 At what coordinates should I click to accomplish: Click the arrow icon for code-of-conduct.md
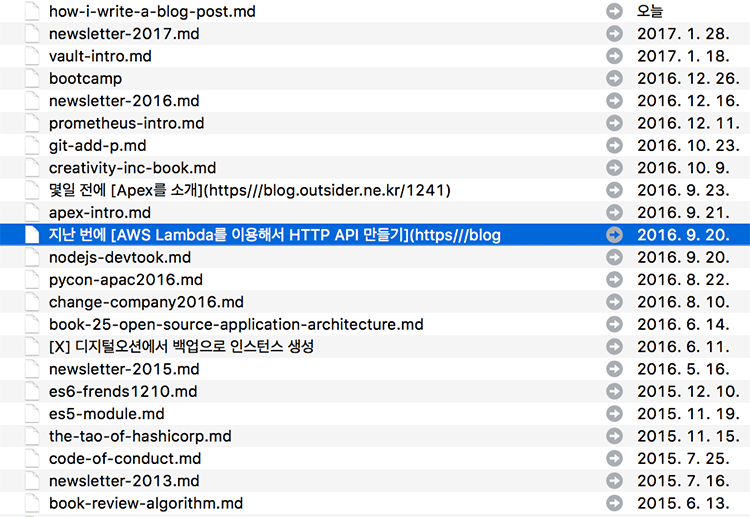tap(614, 458)
